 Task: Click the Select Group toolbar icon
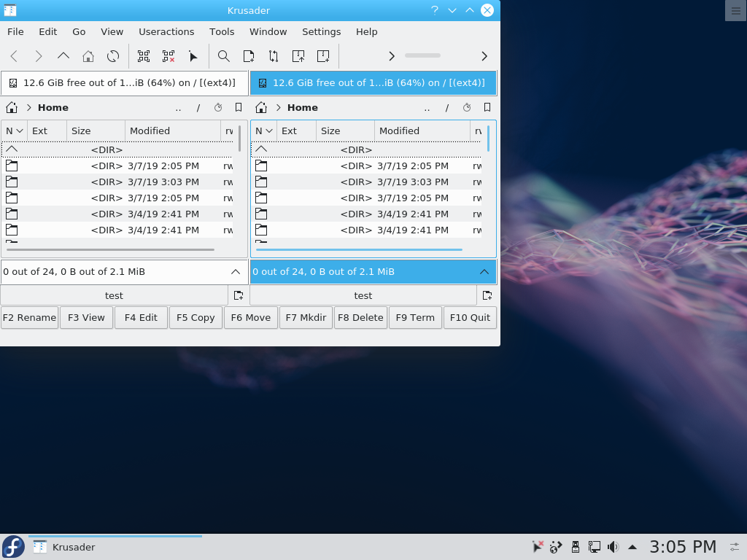pos(144,56)
